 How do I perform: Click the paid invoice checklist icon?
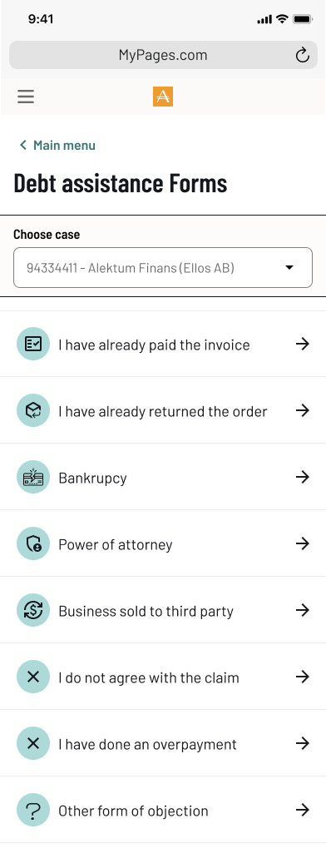(33, 344)
